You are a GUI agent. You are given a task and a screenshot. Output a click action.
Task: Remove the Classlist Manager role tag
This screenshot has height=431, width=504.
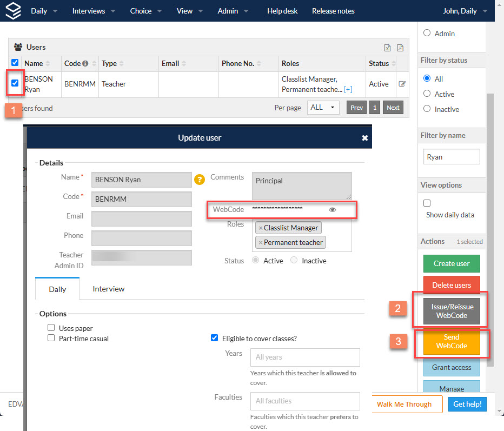coord(261,228)
